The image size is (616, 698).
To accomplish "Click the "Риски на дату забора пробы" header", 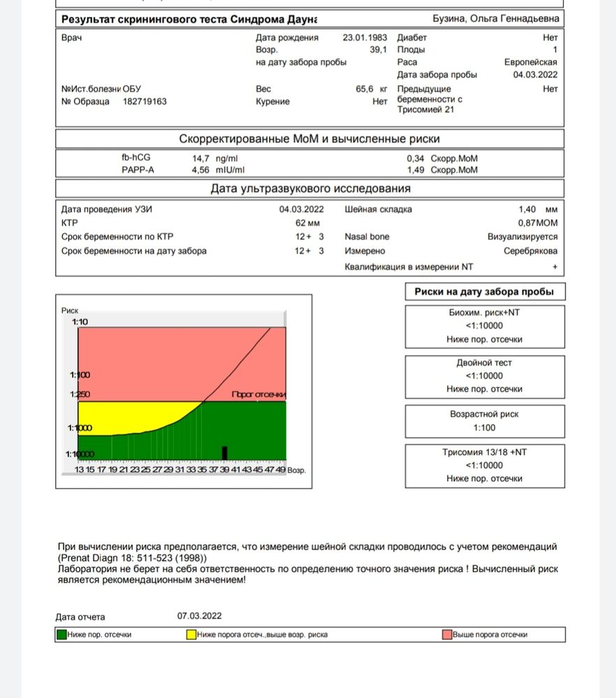I will (484, 292).
